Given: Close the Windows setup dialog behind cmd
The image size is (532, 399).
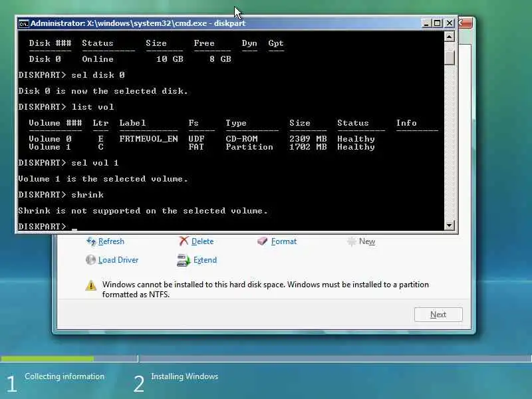Looking at the screenshot, I should pyautogui.click(x=465, y=23).
